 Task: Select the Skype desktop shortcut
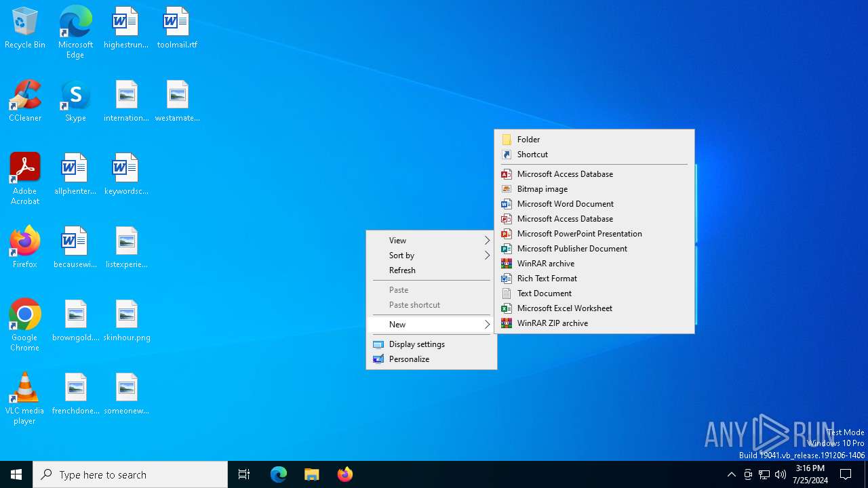point(75,102)
